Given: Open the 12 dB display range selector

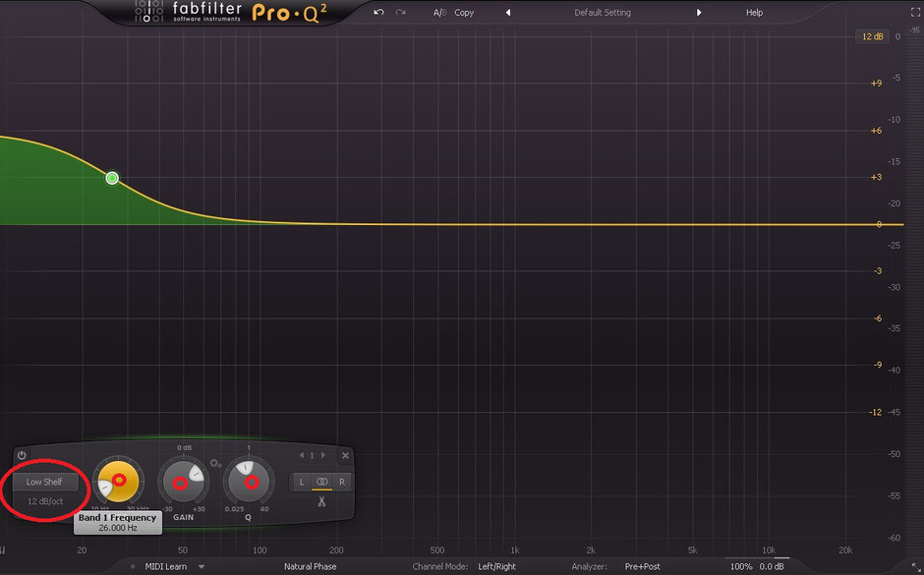Looking at the screenshot, I should point(872,36).
